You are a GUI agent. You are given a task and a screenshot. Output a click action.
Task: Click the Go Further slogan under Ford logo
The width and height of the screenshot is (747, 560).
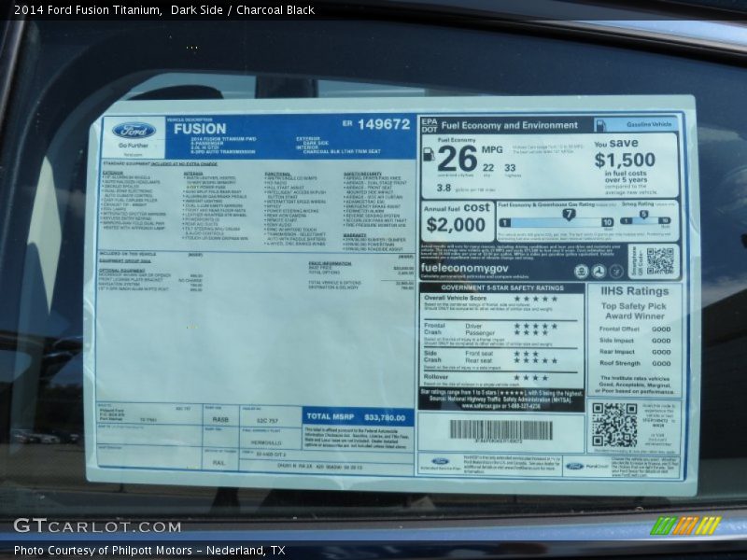(x=134, y=146)
